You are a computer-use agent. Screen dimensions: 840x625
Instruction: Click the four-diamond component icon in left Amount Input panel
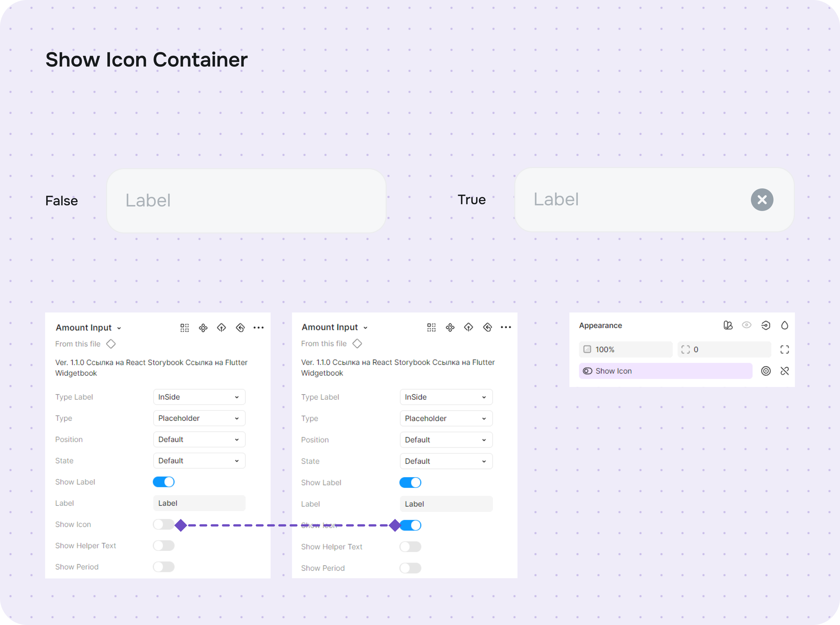[x=203, y=328]
